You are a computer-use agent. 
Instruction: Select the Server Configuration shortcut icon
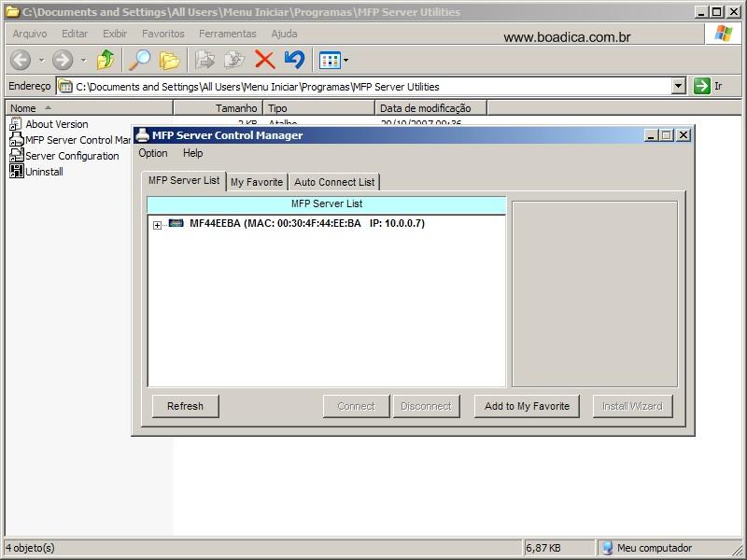pos(16,155)
